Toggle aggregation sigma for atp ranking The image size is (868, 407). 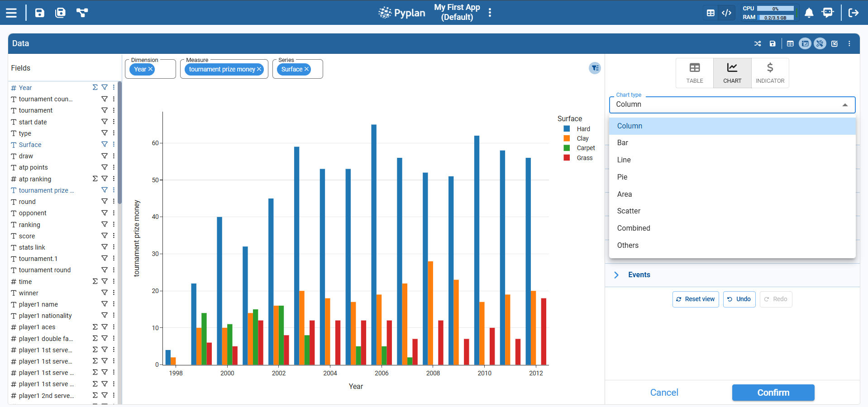(x=95, y=179)
